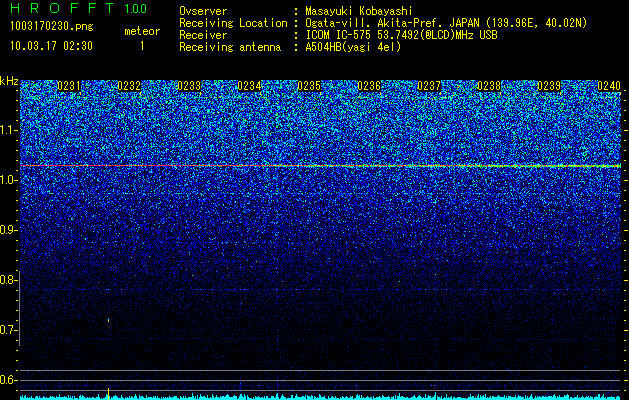Screen dimensions: 629x400
Task: Click the 0235 time marker
Action: tap(309, 86)
